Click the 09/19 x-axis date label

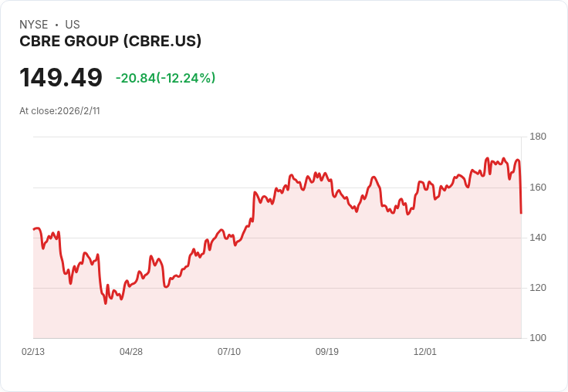pos(327,351)
